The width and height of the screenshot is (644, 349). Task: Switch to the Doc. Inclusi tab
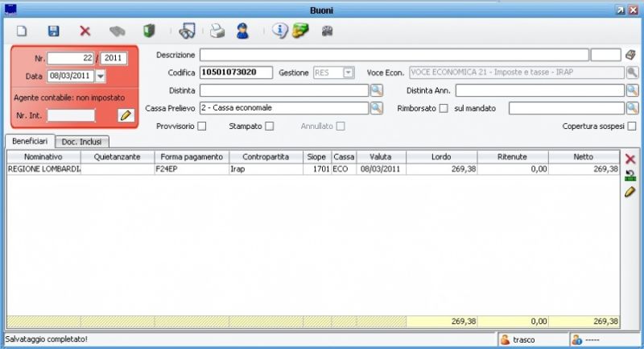[83, 142]
